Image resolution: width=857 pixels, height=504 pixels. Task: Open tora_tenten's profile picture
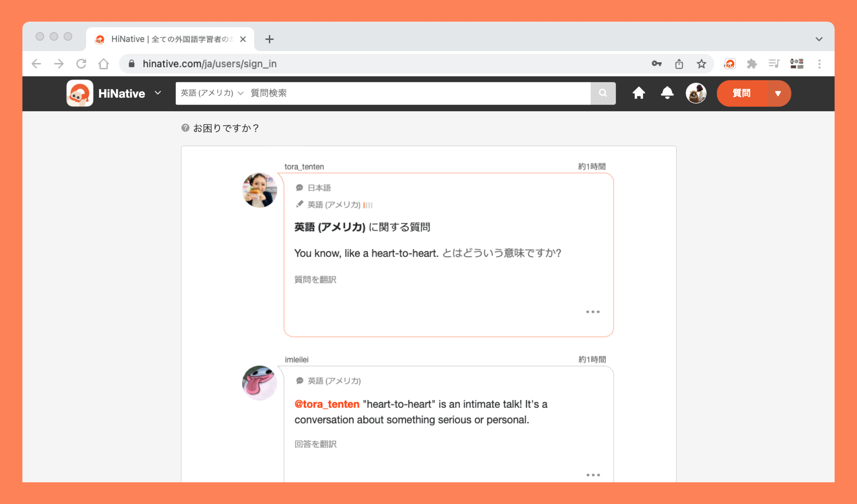259,190
